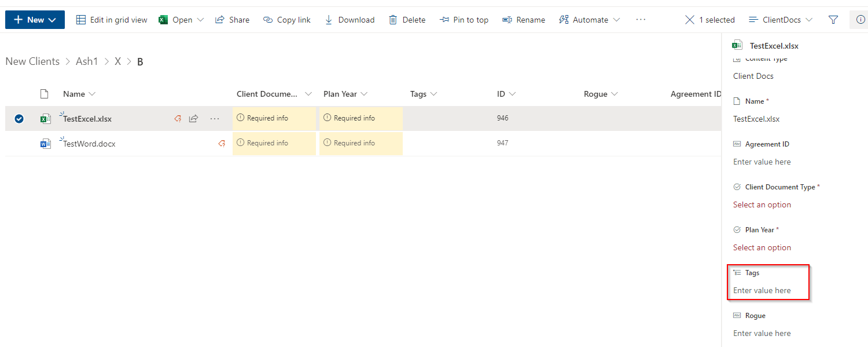Open the Ash1 breadcrumb folder

87,61
